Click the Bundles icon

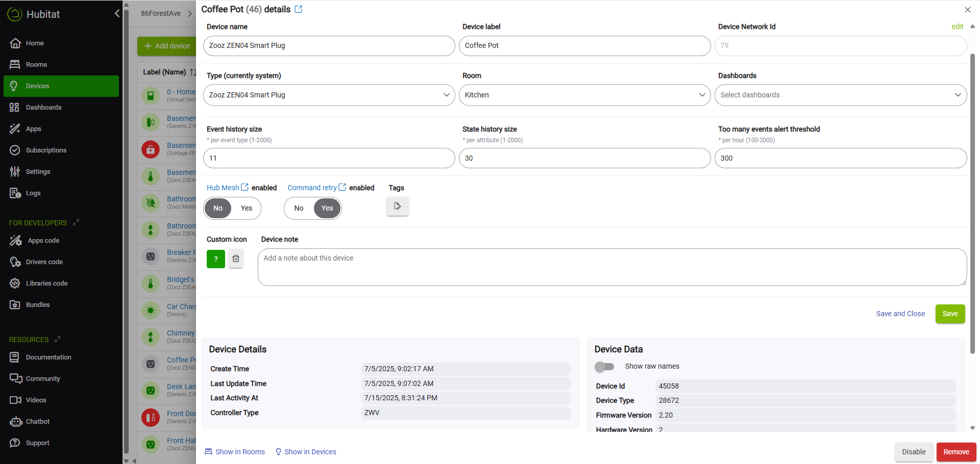coord(15,305)
